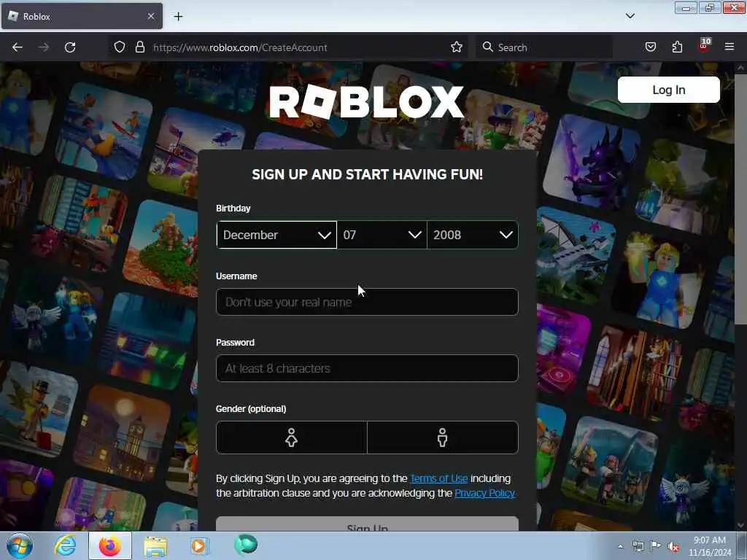The height and width of the screenshot is (560, 747).
Task: Click the Firefox taskbar icon
Action: click(x=109, y=545)
